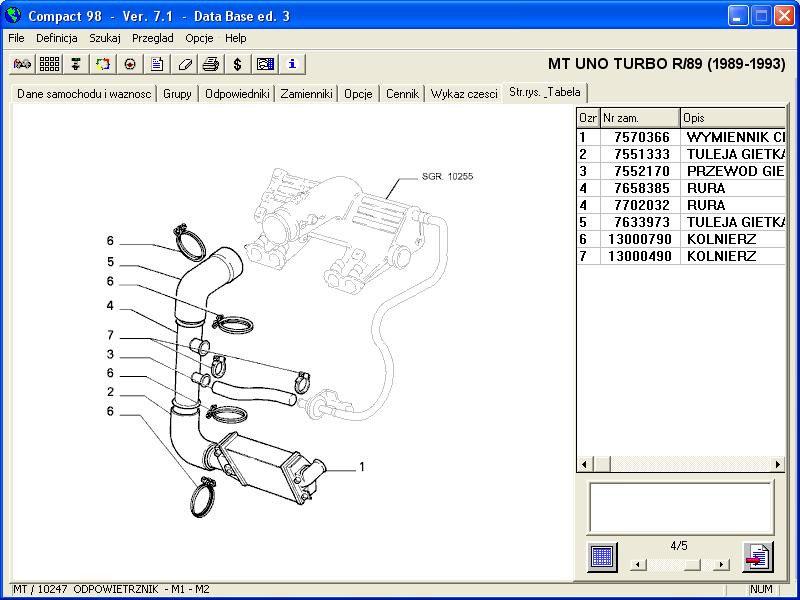Click the page slider right arrow under 4/5

coord(720,565)
